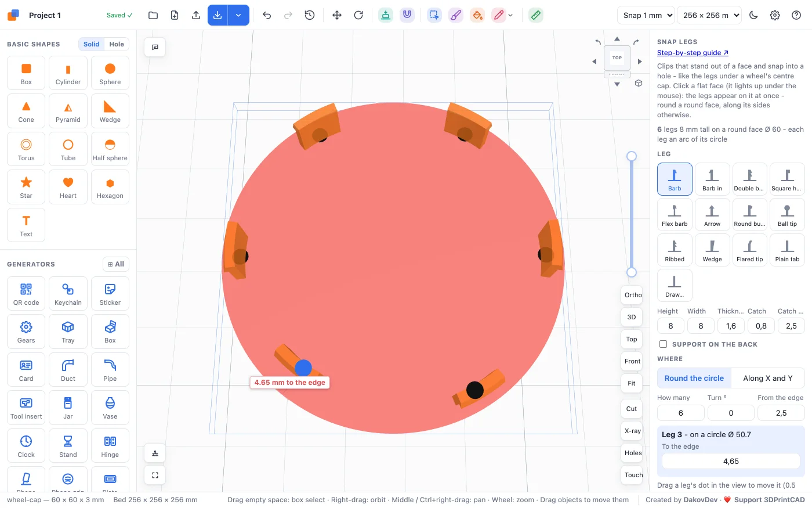The image size is (812, 508).
Task: Click the Fit view button
Action: [632, 383]
